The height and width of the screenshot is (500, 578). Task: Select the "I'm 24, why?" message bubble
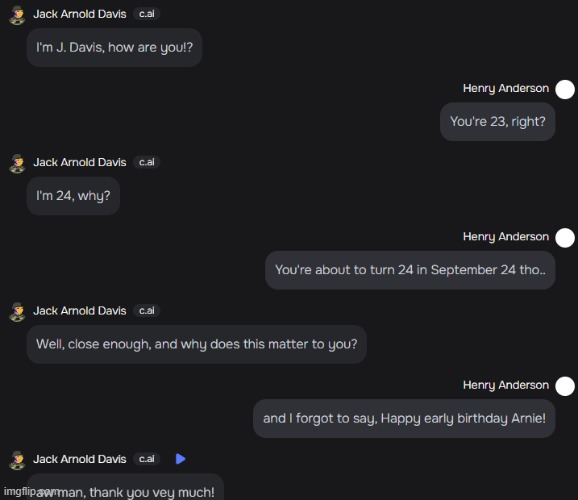73,196
